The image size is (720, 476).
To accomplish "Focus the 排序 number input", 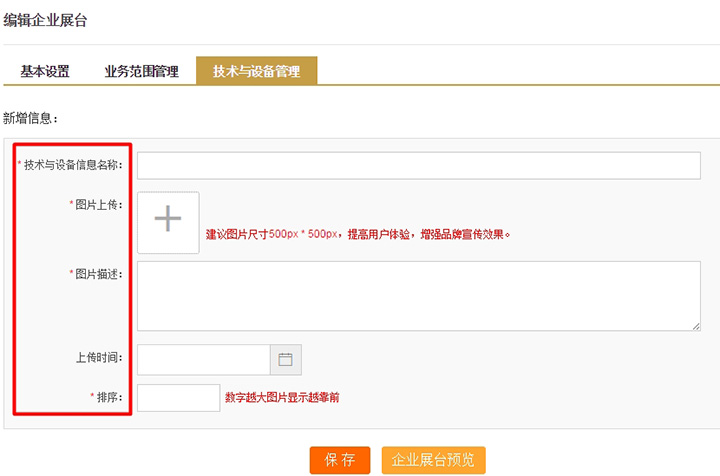I will (178, 398).
